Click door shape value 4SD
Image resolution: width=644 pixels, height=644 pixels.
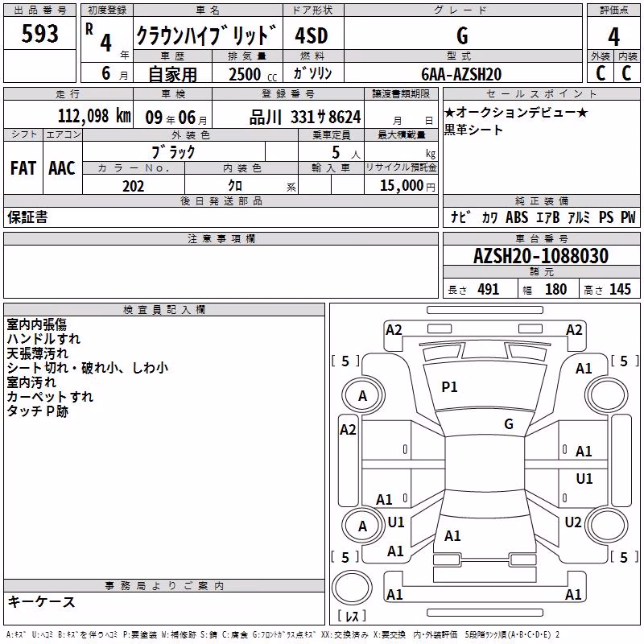[x=312, y=35]
